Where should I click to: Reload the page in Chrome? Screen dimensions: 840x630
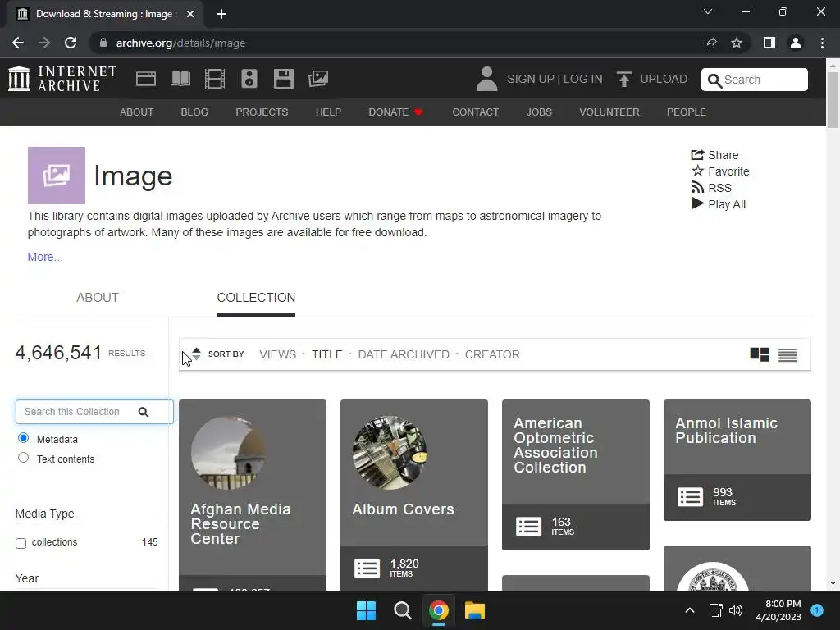click(71, 43)
